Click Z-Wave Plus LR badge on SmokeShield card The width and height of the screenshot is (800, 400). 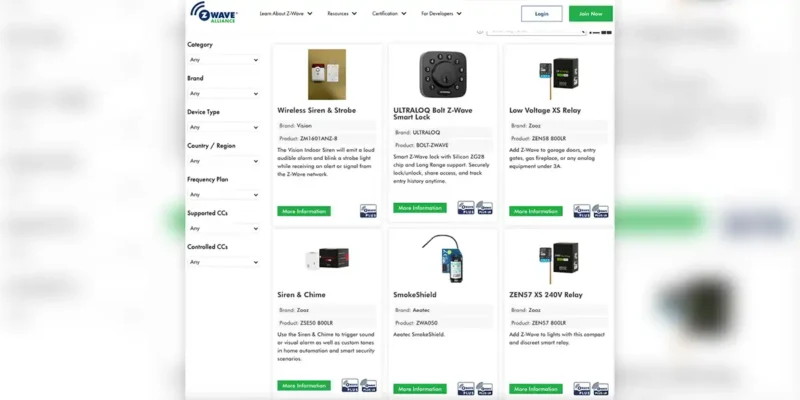484,388
